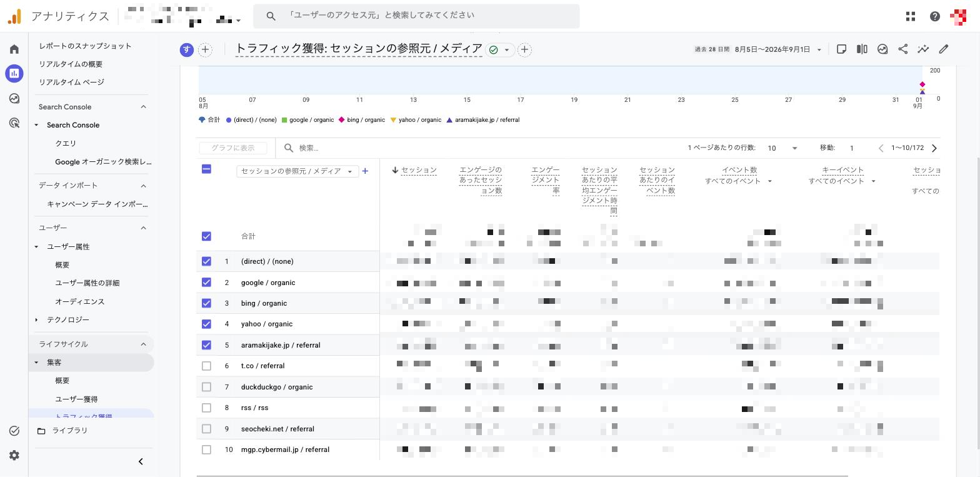The image size is (980, 477).
Task: Open the rows per page dropdown showing 10
Action: coord(782,148)
